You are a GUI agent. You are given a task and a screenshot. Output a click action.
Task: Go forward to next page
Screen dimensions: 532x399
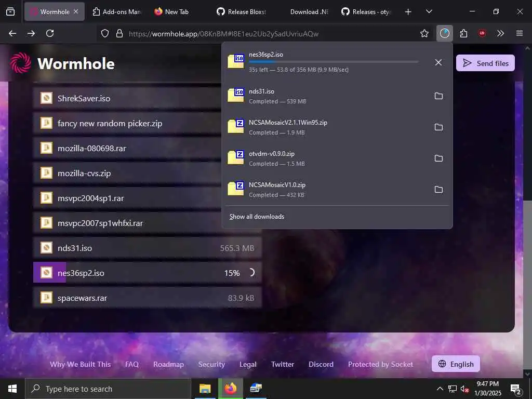click(31, 33)
